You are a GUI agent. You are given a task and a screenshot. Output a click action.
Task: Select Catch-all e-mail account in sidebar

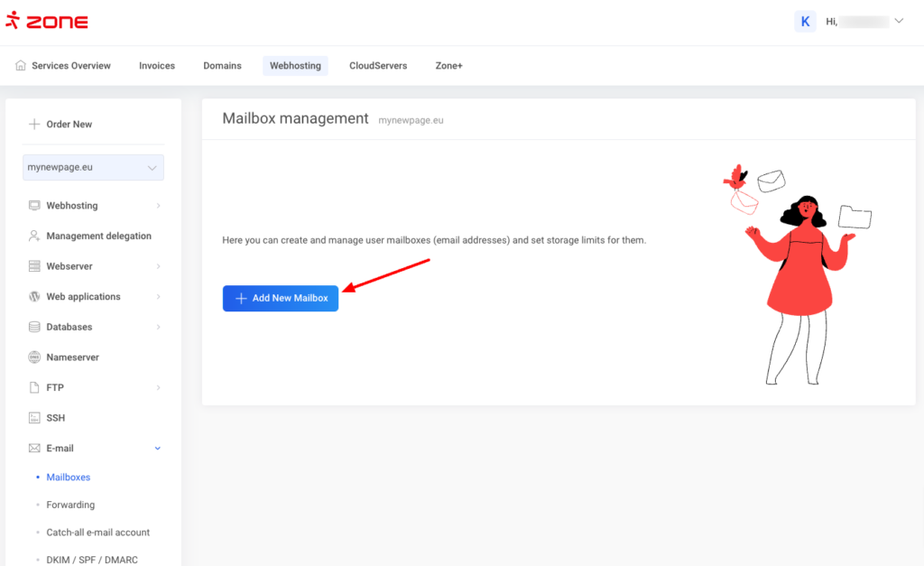point(97,533)
